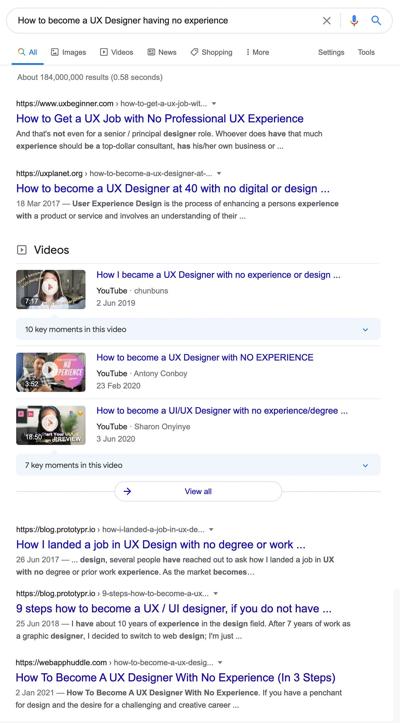Open the More options menu
Image resolution: width=400 pixels, height=723 pixels.
pyautogui.click(x=257, y=52)
